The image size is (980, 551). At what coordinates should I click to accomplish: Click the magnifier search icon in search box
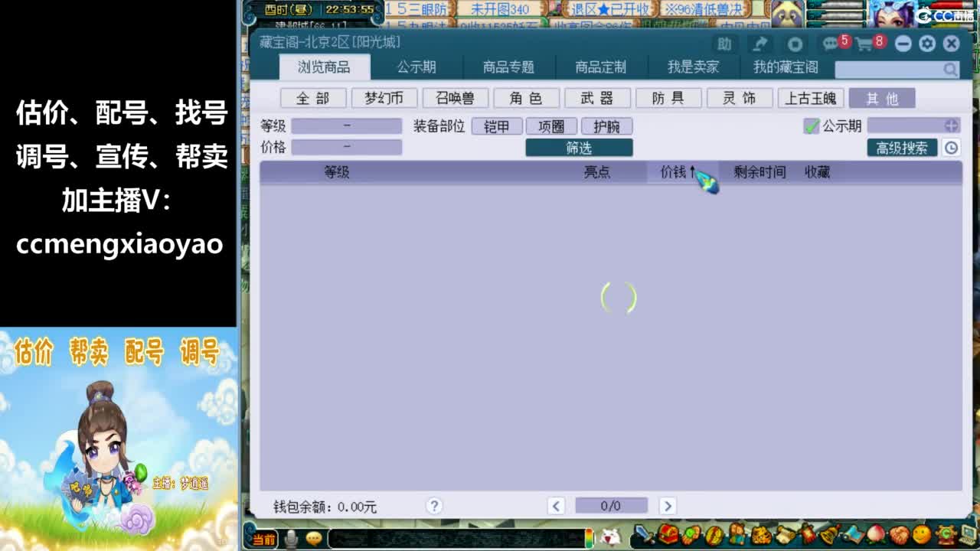950,69
